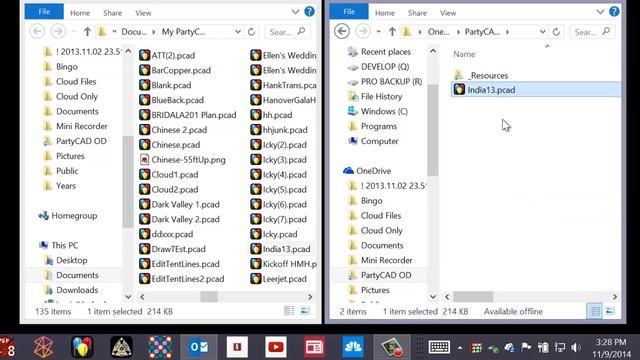Image resolution: width=640 pixels, height=360 pixels.
Task: Click the search box in left window
Action: pos(287,31)
